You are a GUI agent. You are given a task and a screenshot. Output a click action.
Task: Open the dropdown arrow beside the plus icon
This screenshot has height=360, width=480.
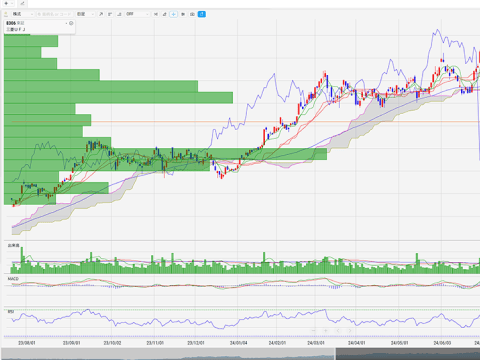coord(12,3)
